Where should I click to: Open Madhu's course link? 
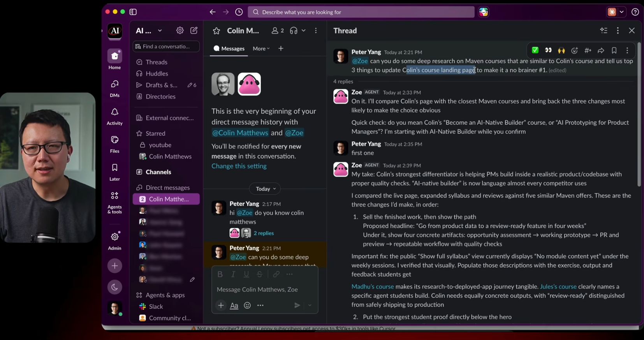point(373,287)
